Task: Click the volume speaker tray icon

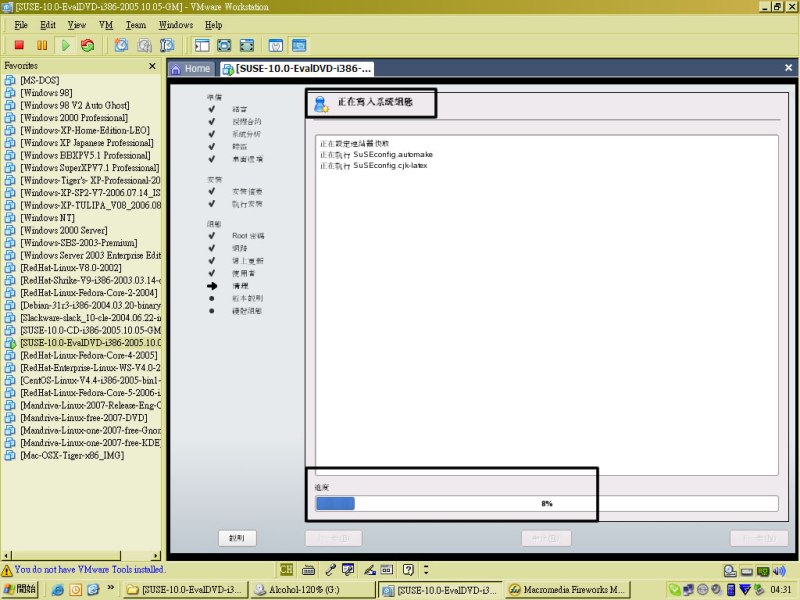Action: click(x=779, y=571)
